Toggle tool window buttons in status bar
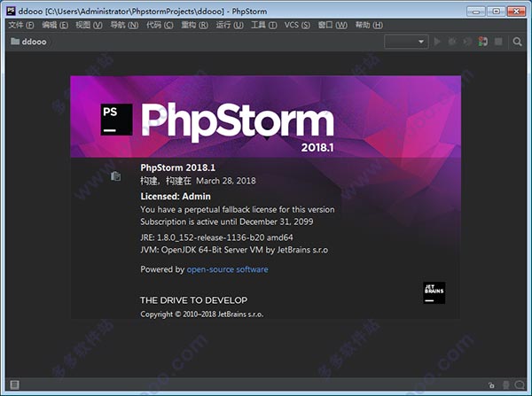532x396 pixels. click(x=14, y=384)
